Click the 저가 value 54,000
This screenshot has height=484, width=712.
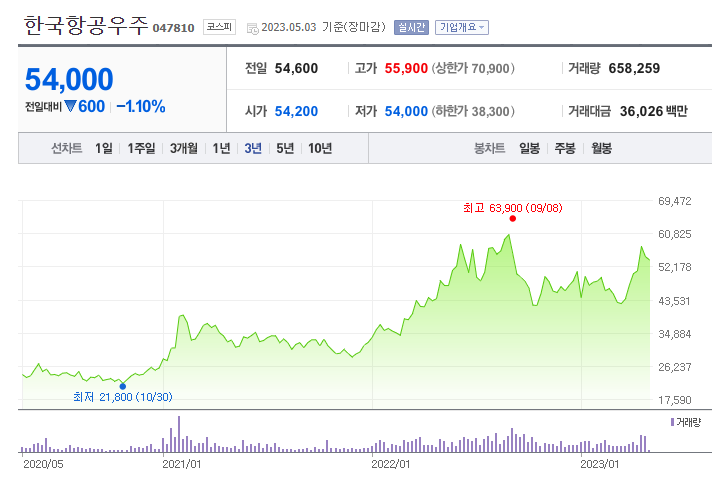click(x=406, y=111)
